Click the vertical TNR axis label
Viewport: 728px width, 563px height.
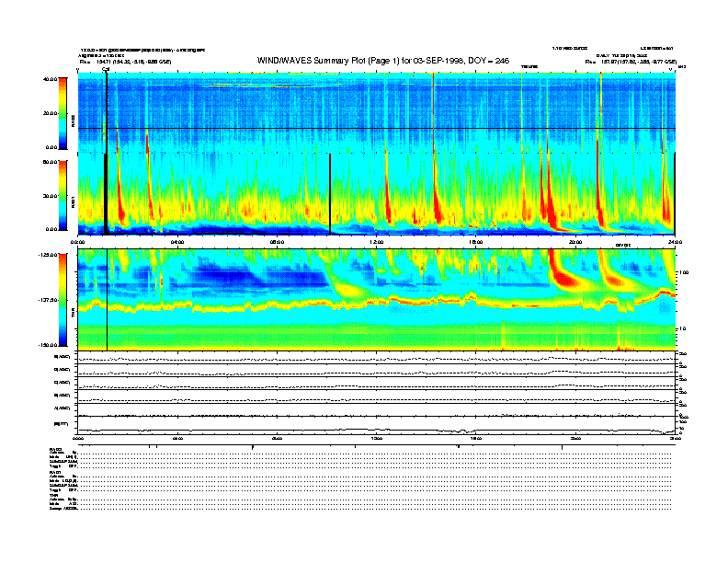click(x=73, y=314)
